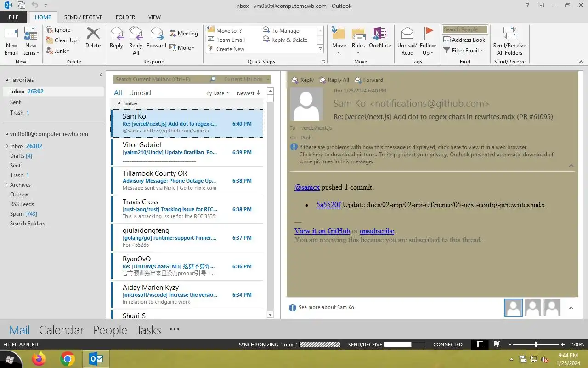Open the More respond options dropdown
Viewport: 588px width, 368px height.
pos(182,47)
